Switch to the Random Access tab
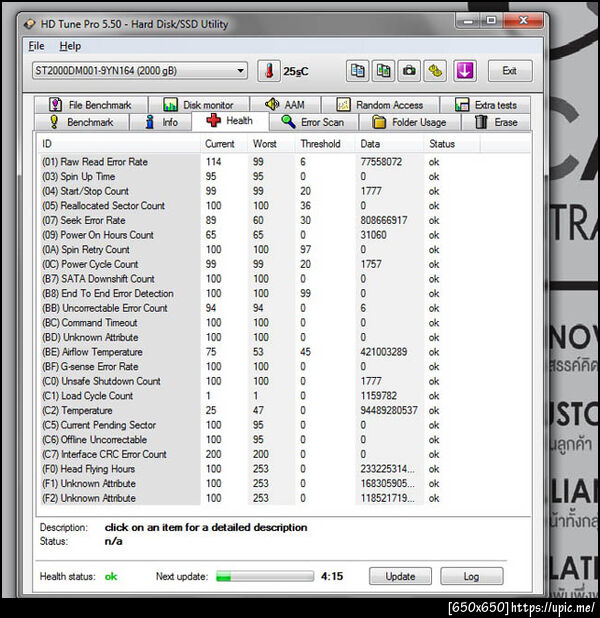The image size is (600, 618). (380, 105)
